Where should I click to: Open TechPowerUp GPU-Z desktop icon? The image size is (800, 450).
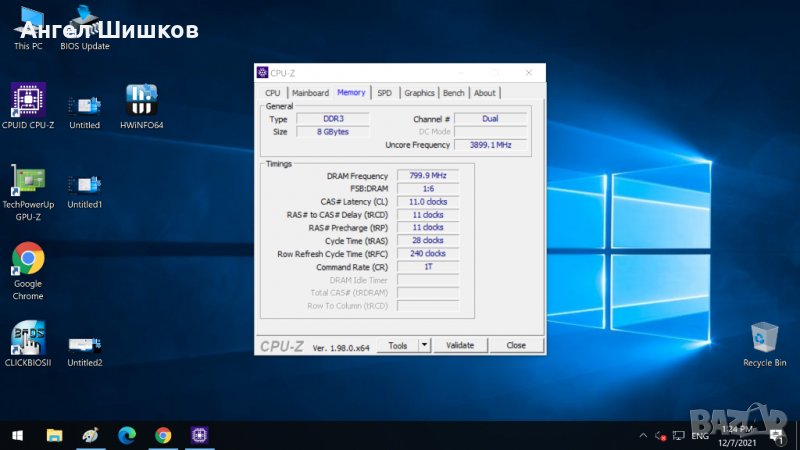[x=28, y=181]
